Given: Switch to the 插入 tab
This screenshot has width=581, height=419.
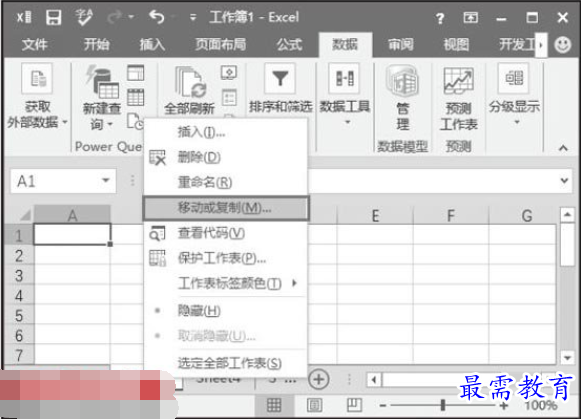Looking at the screenshot, I should tap(152, 45).
